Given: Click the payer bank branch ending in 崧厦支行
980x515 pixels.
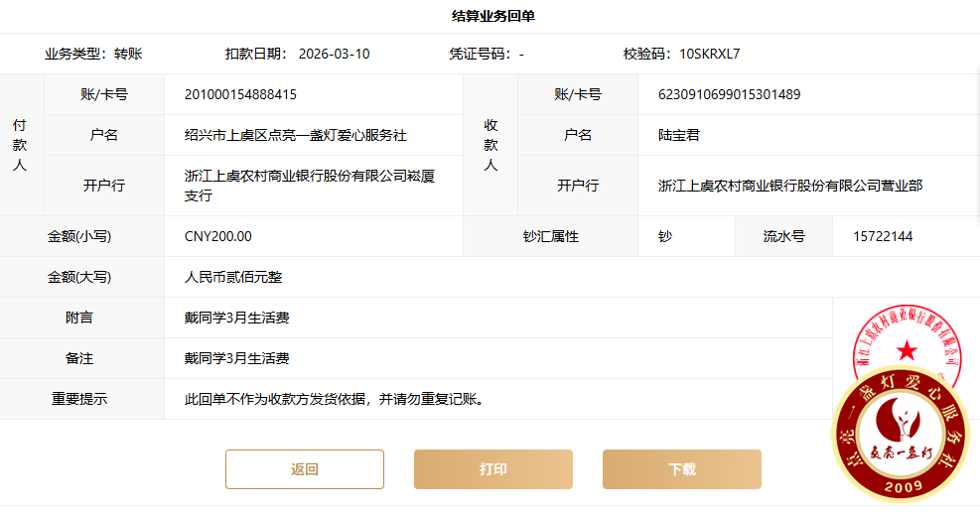Looking at the screenshot, I should click(x=310, y=186).
